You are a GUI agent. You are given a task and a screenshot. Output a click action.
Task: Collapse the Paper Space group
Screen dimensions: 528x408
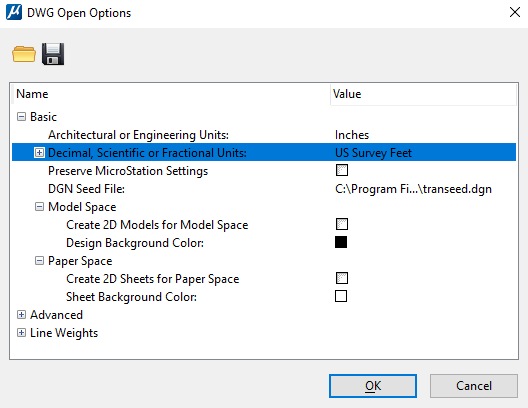(39, 261)
